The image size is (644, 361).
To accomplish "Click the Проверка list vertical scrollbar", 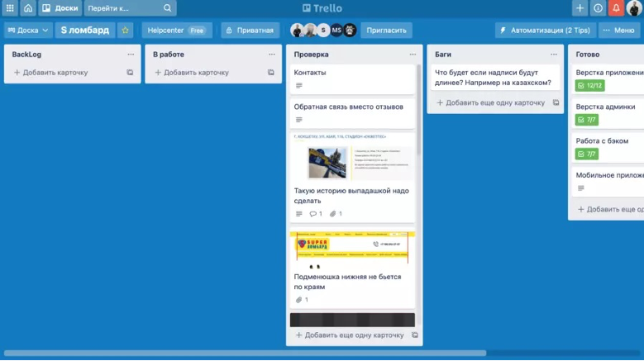I will (x=418, y=111).
